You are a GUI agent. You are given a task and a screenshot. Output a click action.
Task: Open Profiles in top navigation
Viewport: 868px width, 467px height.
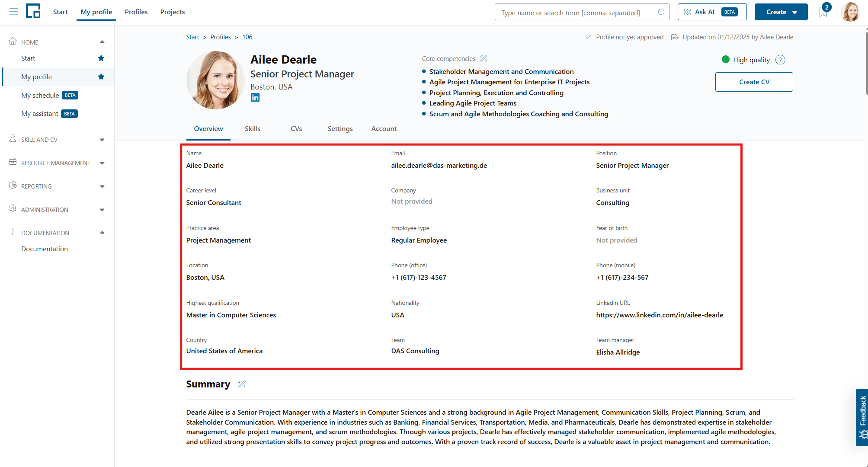136,12
